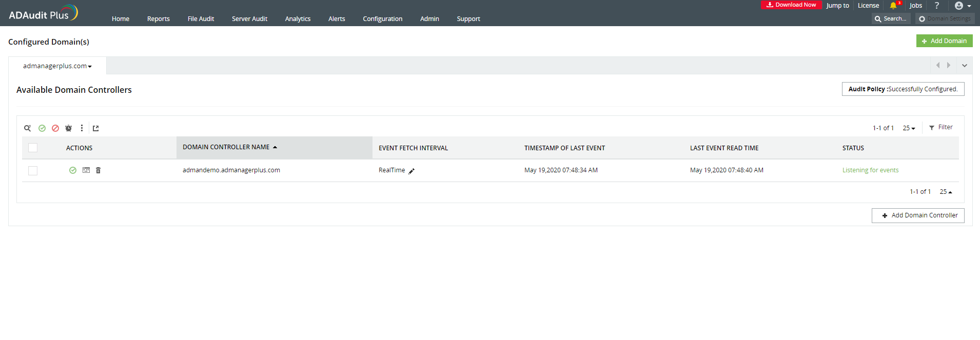Click the red disable icon in table toolbar

click(x=55, y=128)
